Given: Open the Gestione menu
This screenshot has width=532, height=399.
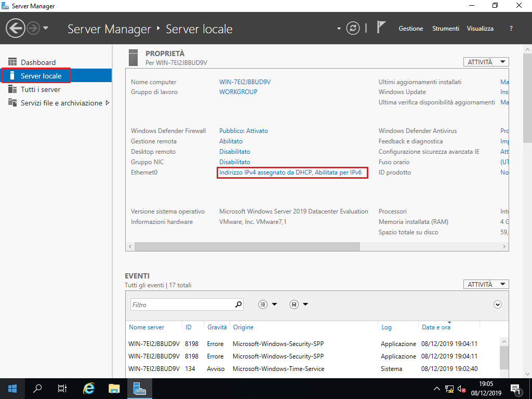Looking at the screenshot, I should tap(410, 29).
